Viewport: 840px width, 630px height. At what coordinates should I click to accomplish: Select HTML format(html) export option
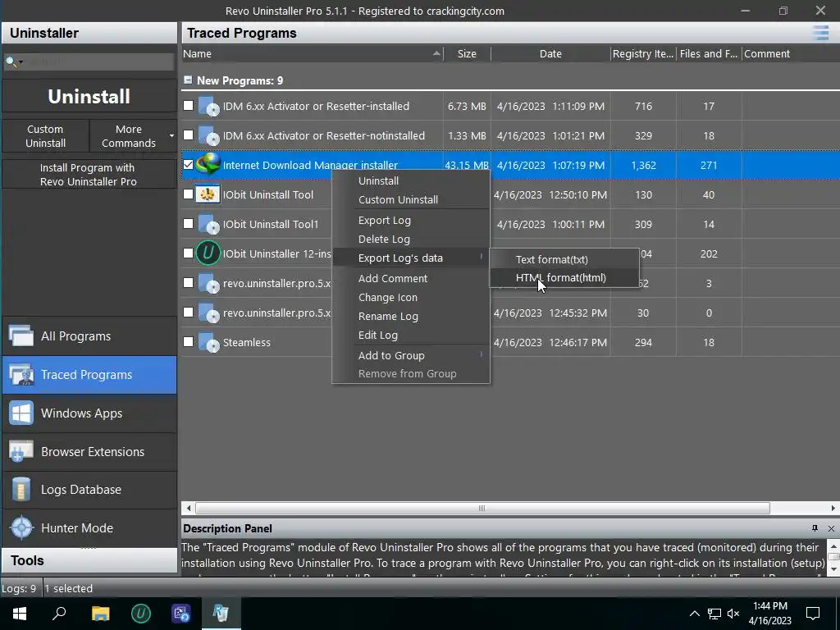[564, 278]
